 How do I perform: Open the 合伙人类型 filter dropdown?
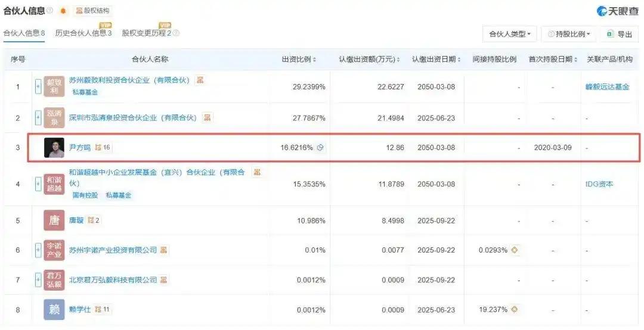[x=510, y=34]
